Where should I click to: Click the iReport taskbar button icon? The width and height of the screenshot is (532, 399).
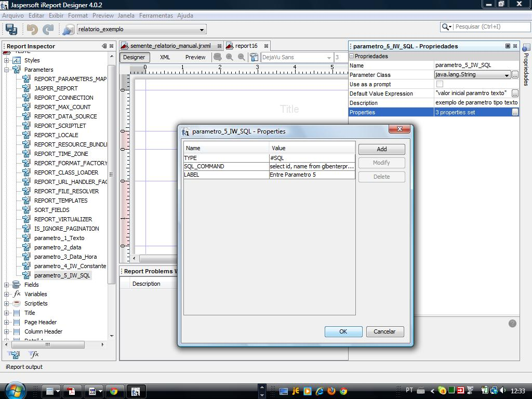click(x=136, y=392)
